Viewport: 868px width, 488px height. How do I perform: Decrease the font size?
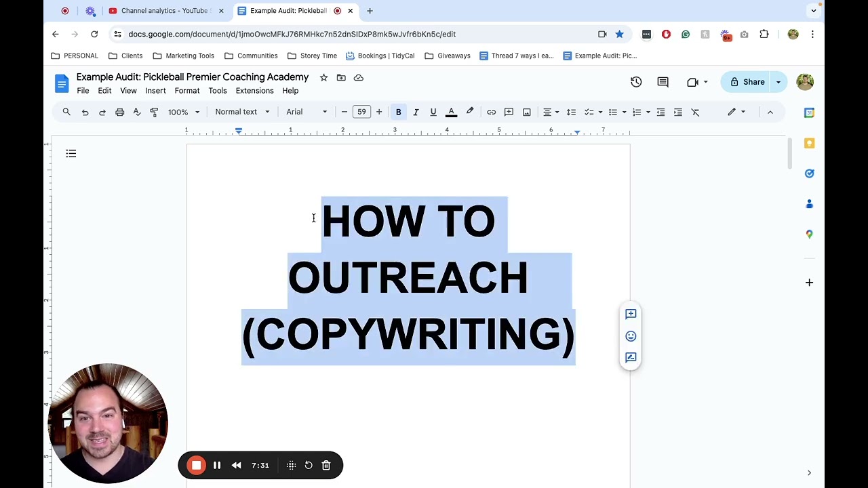coord(344,112)
